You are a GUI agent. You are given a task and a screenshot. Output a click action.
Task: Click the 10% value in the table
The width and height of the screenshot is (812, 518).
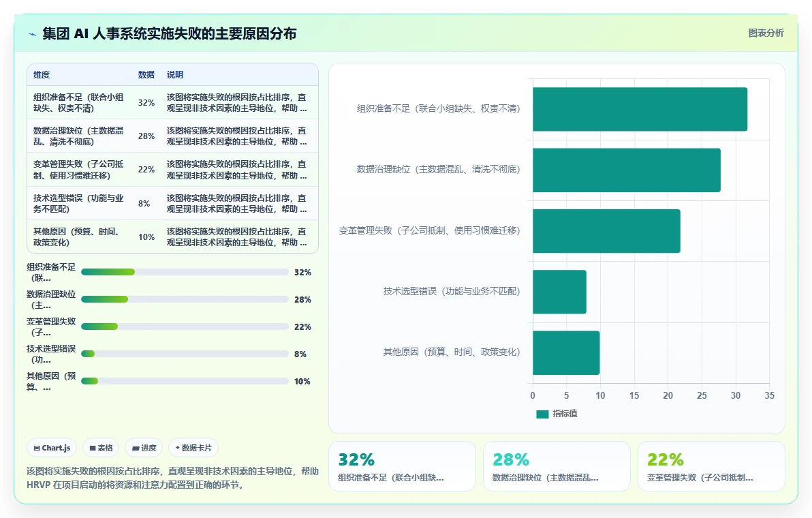[146, 237]
